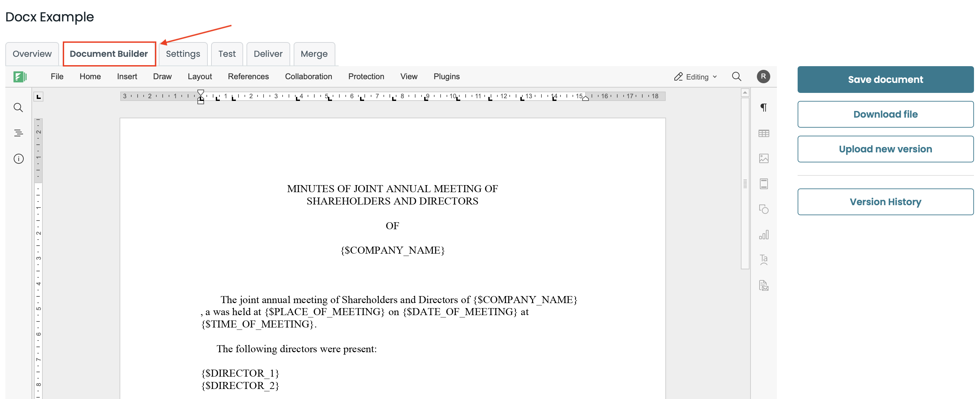Open table settings panel
The image size is (980, 399).
click(x=764, y=133)
